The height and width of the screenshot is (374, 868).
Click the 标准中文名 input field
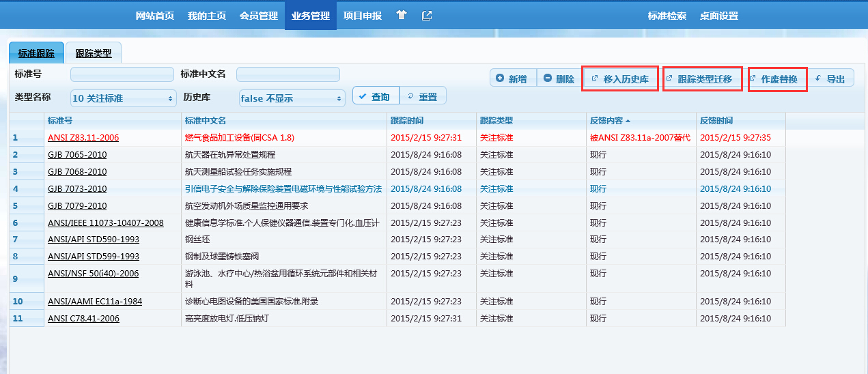tap(288, 74)
